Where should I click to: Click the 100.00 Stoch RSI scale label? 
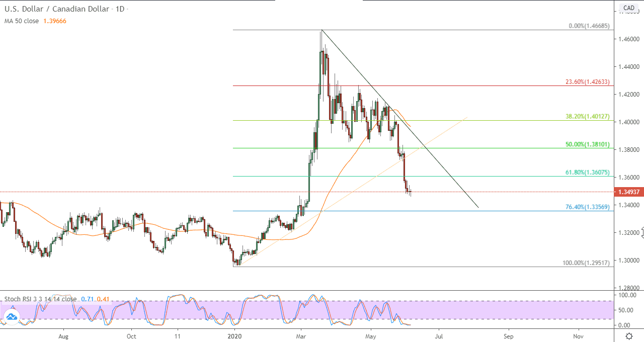tap(628, 295)
